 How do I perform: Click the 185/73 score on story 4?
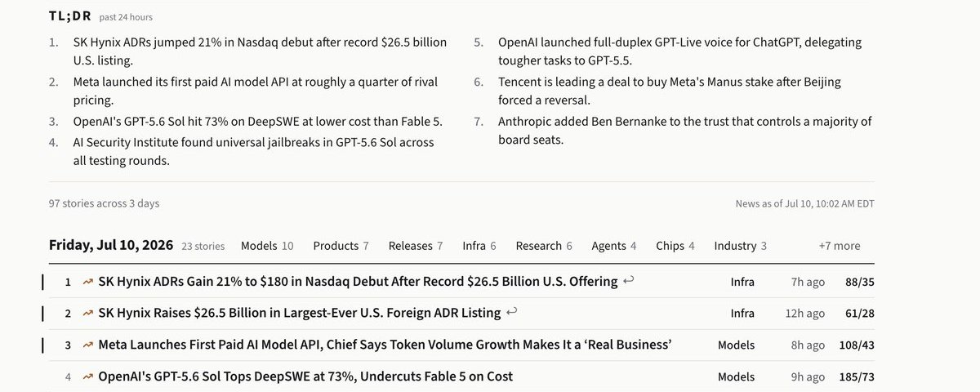[857, 376]
